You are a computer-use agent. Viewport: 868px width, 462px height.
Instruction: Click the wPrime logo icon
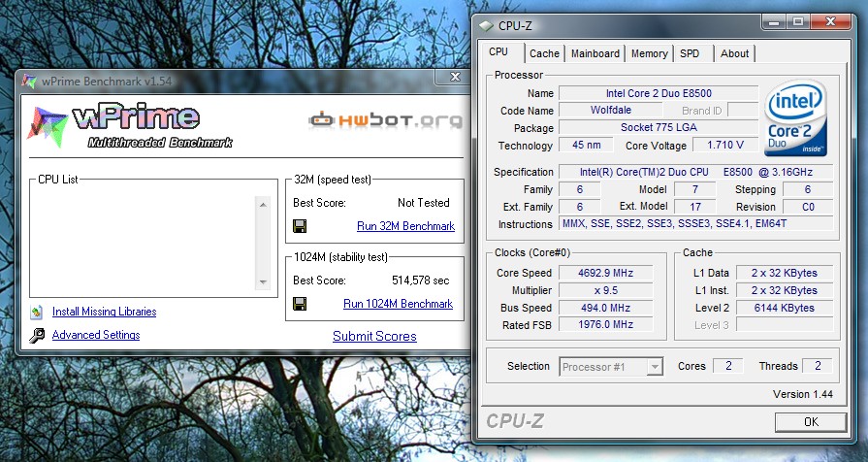[48, 127]
